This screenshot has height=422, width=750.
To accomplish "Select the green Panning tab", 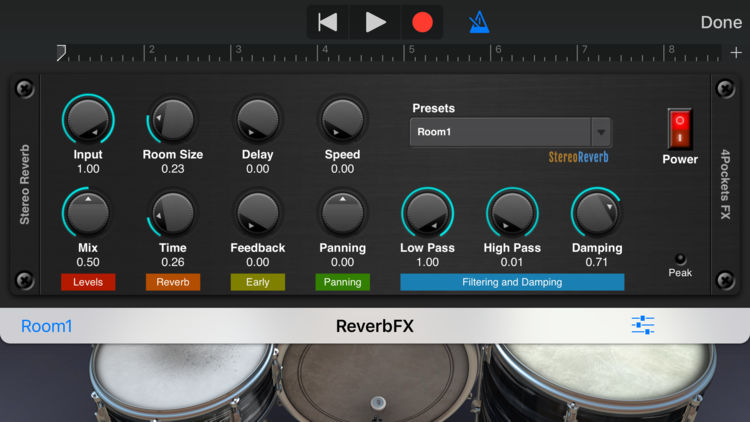I will tap(342, 282).
